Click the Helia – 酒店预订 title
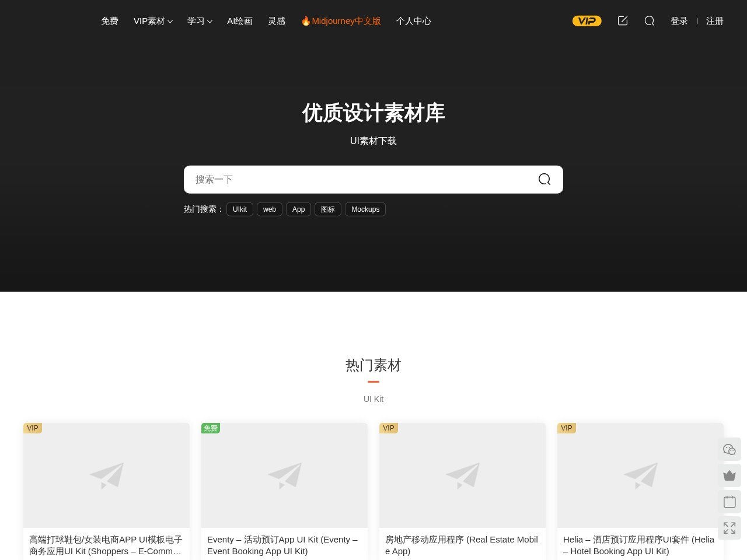Image resolution: width=747 pixels, height=560 pixels. [x=640, y=545]
